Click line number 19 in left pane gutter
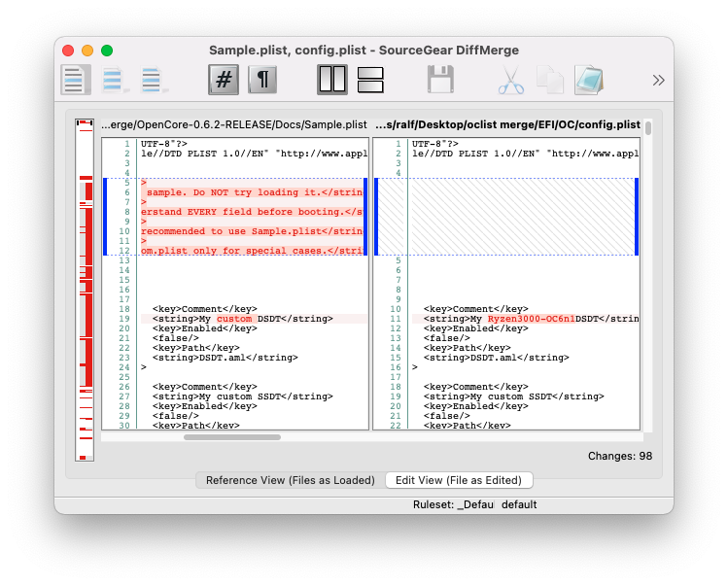728x586 pixels. (x=124, y=319)
